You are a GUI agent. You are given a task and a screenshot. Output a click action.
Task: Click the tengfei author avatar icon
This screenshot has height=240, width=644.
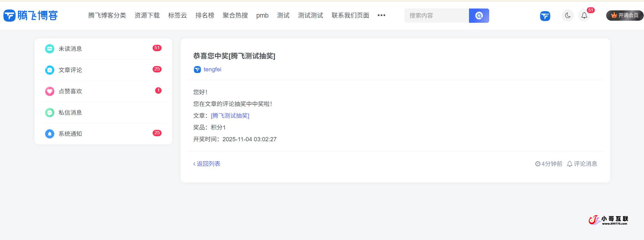pyautogui.click(x=197, y=69)
